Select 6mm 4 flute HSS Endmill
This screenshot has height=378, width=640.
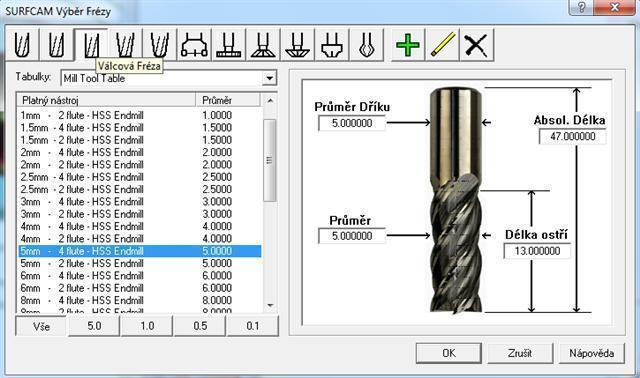coord(140,276)
